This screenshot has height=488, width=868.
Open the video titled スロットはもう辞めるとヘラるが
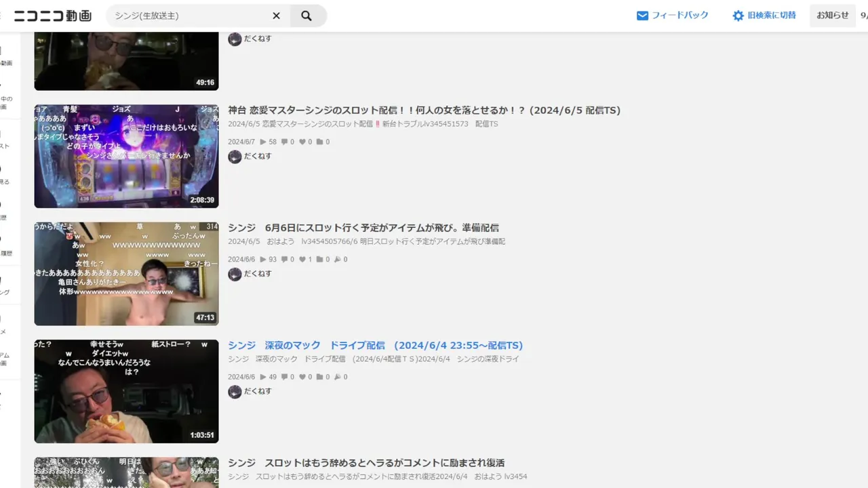coord(366,463)
